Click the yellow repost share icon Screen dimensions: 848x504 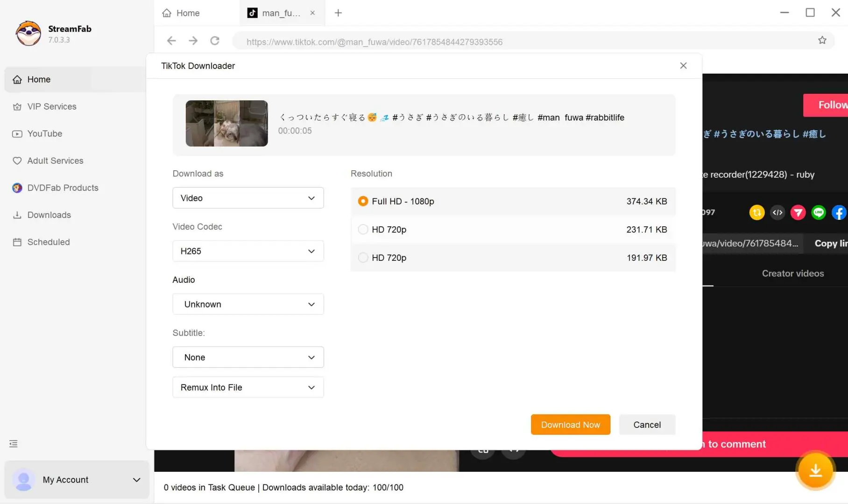[757, 212]
